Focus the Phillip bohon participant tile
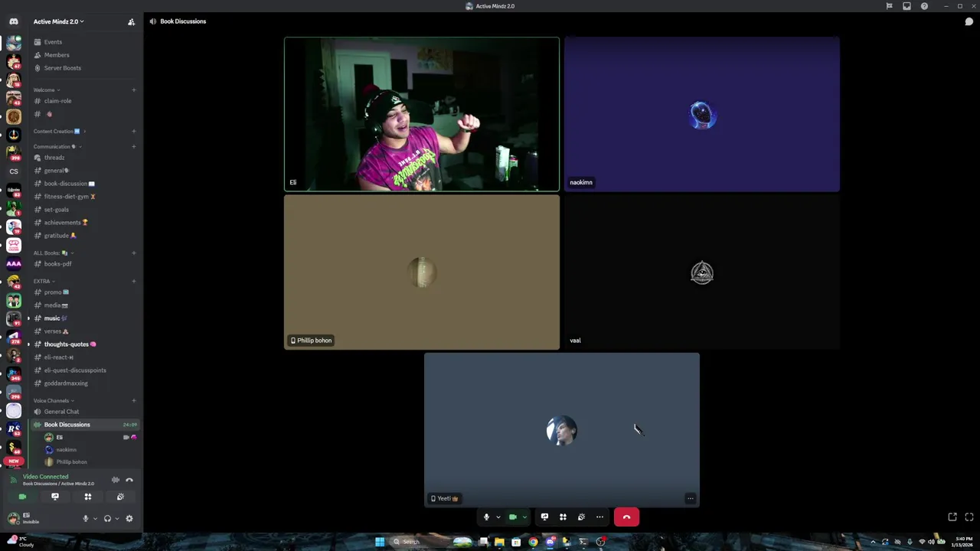Image resolution: width=980 pixels, height=551 pixels. [422, 272]
